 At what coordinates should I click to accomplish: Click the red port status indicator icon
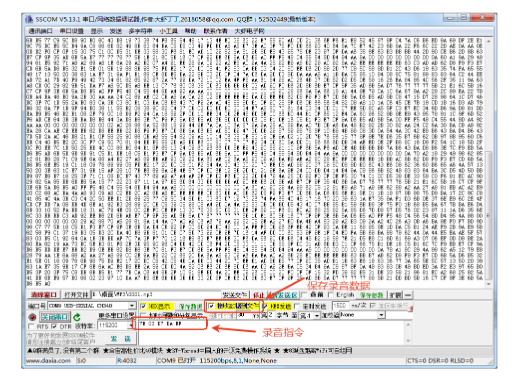pyautogui.click(x=32, y=317)
